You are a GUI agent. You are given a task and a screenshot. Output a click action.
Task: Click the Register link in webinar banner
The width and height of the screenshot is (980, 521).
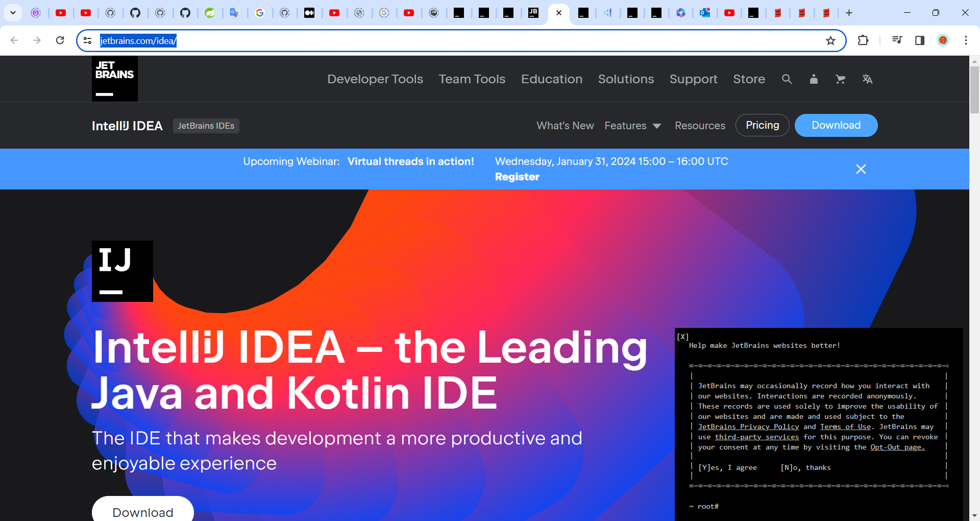click(517, 177)
